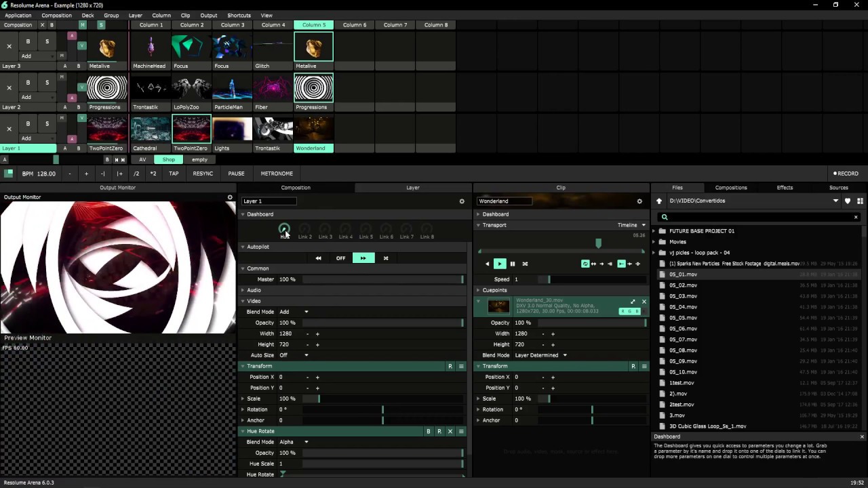Expand the FUTURE BASE PROJECT 01 folder
This screenshot has height=488, width=868.
(654, 231)
